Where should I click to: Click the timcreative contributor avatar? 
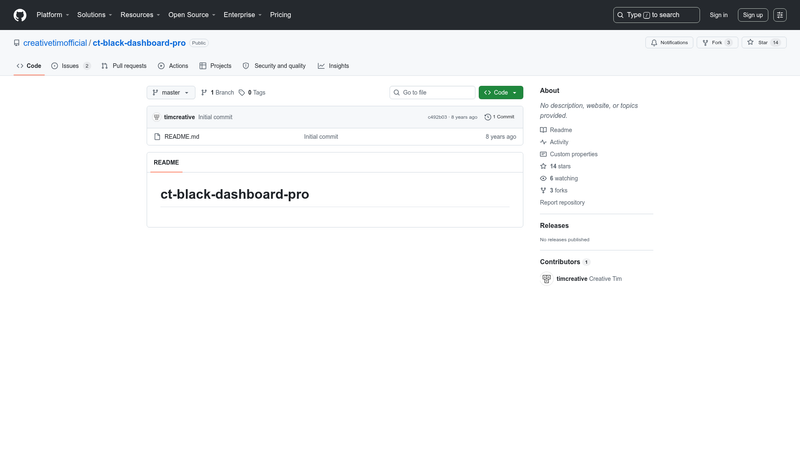546,279
